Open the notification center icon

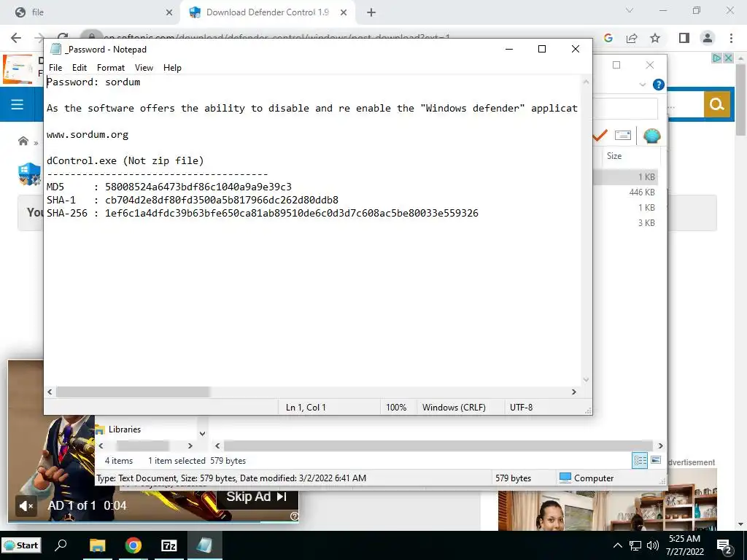(x=724, y=547)
